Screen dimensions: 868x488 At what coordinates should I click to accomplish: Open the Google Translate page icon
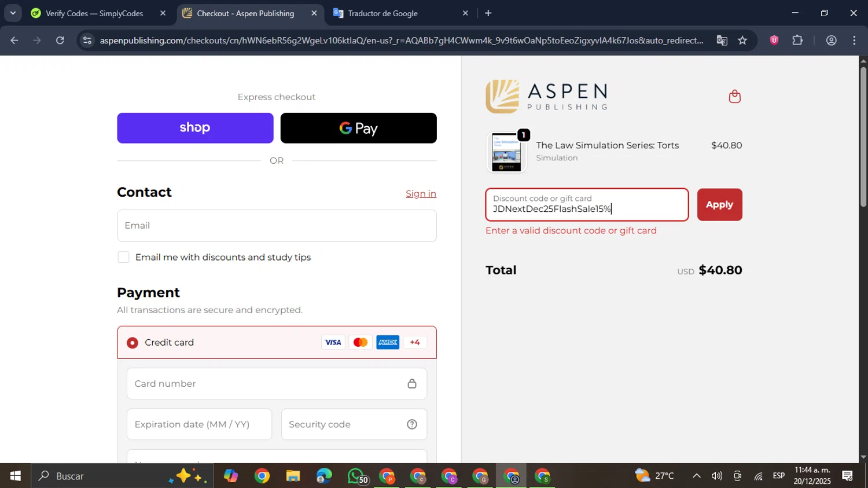[x=722, y=41]
